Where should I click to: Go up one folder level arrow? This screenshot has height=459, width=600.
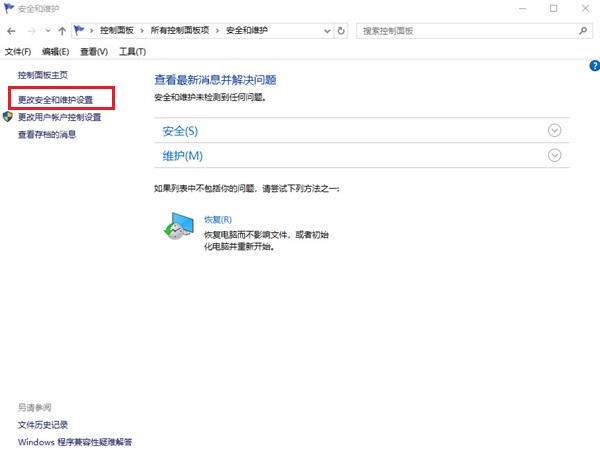tap(62, 31)
